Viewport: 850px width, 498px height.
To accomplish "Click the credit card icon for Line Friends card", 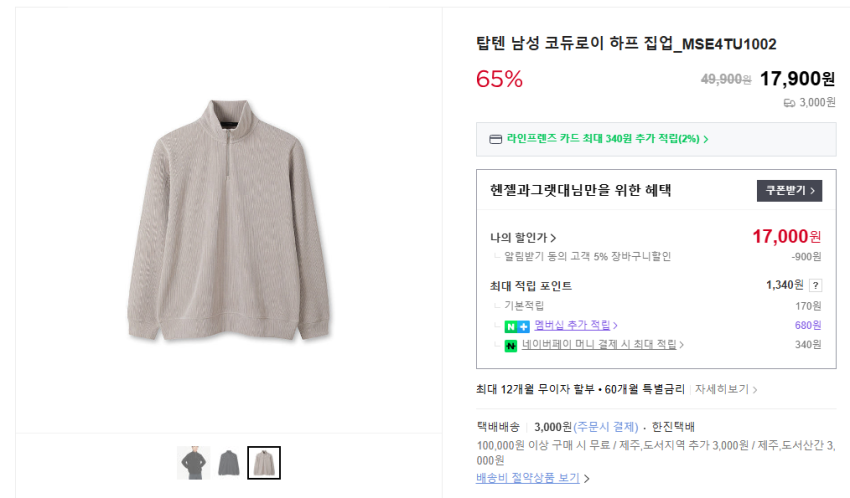I will (495, 139).
